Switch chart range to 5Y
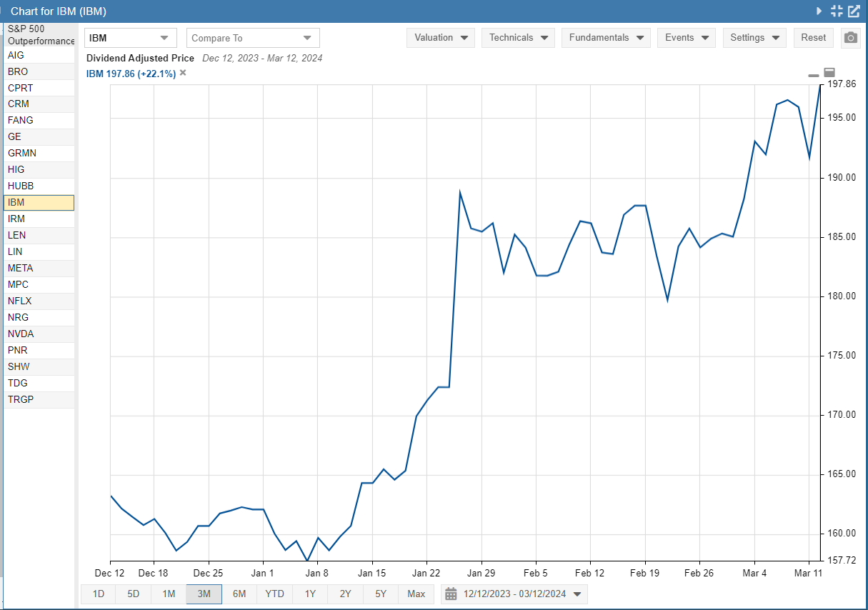 [381, 594]
